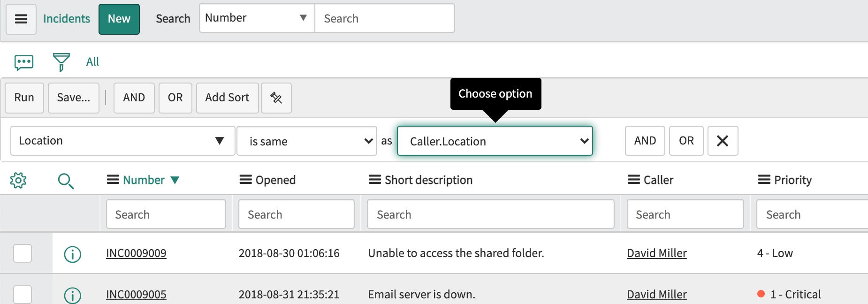Viewport: 868px width, 304px height.
Task: Open Opened column menu icon
Action: coord(246,180)
